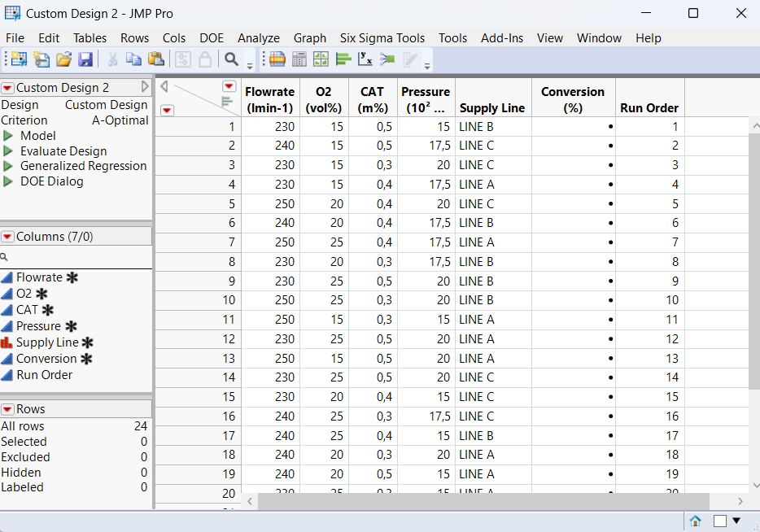Click the horizontal scrollbar under the data grid
Screen dimensions: 760x532
[x=483, y=502]
